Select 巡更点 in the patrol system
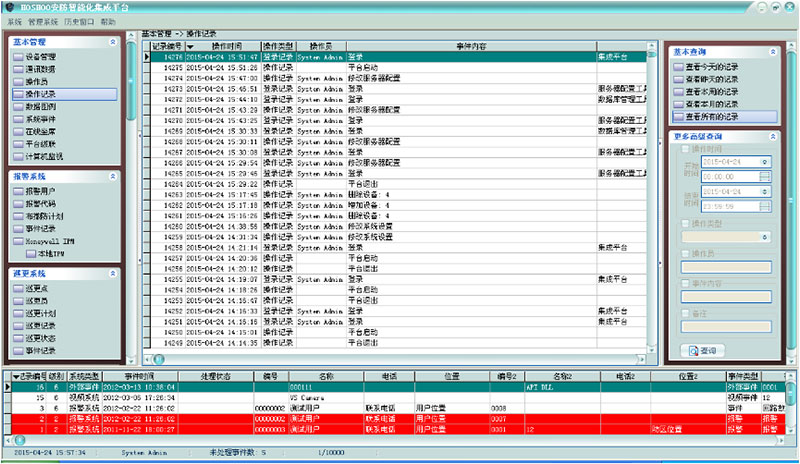Screen dimensions: 800x464 pyautogui.click(x=37, y=289)
